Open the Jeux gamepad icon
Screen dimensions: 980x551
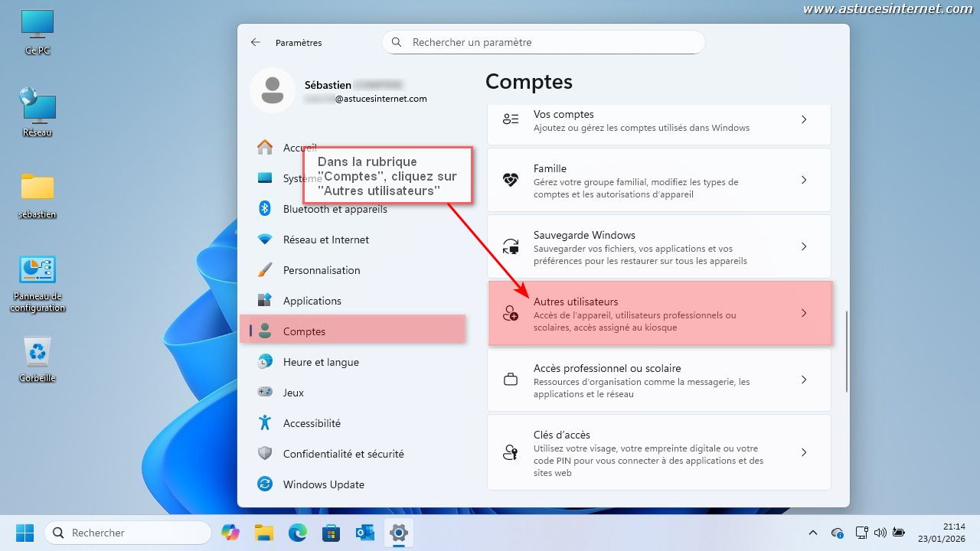(x=265, y=393)
